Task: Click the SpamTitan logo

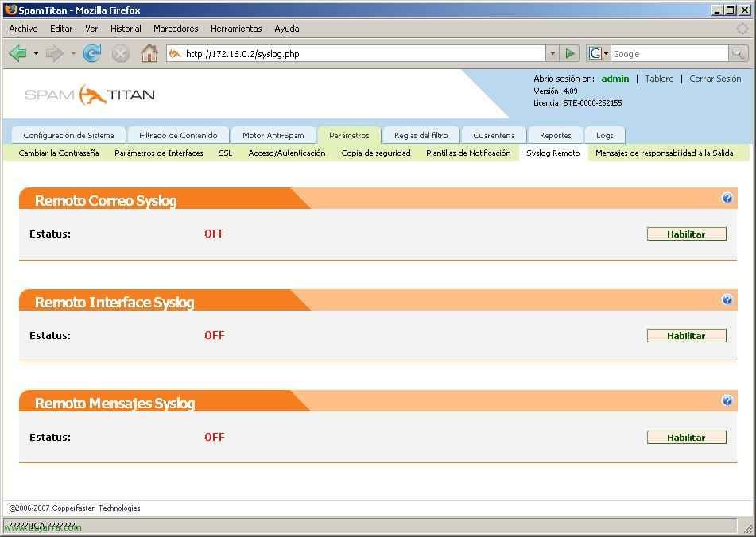Action: (90, 95)
